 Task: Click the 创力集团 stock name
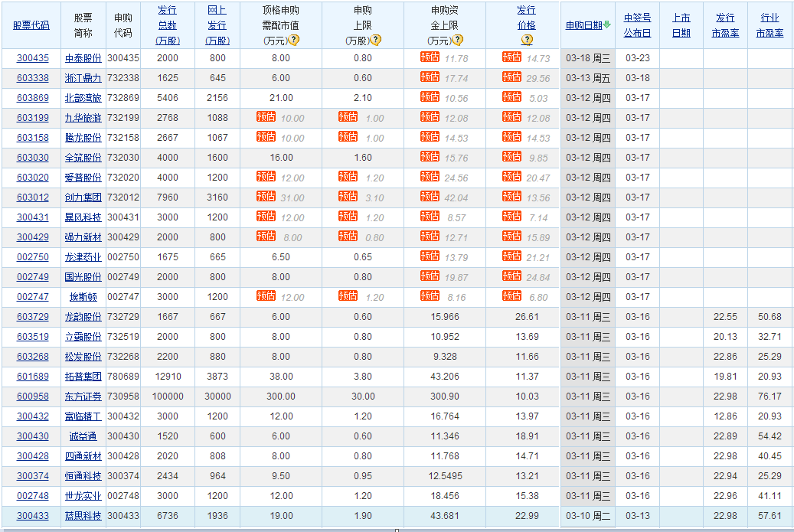point(83,197)
